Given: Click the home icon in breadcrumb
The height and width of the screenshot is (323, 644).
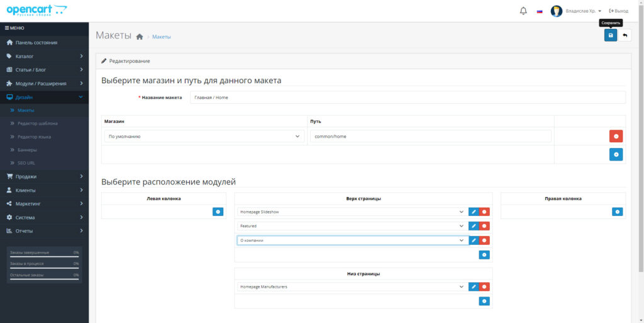Looking at the screenshot, I should pos(139,37).
